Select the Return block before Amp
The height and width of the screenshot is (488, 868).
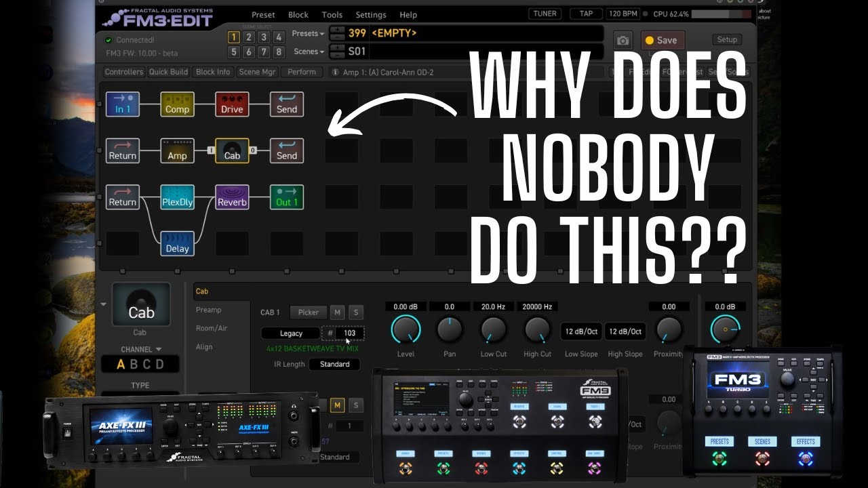click(123, 150)
